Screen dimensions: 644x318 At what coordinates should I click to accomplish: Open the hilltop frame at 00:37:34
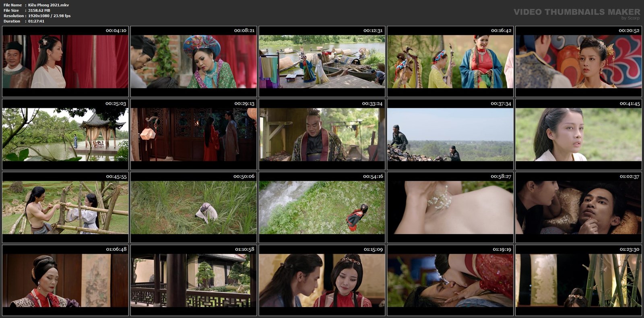click(x=450, y=134)
